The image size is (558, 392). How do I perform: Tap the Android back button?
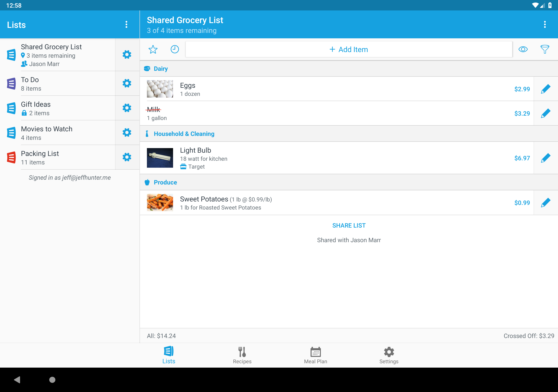coord(17,380)
